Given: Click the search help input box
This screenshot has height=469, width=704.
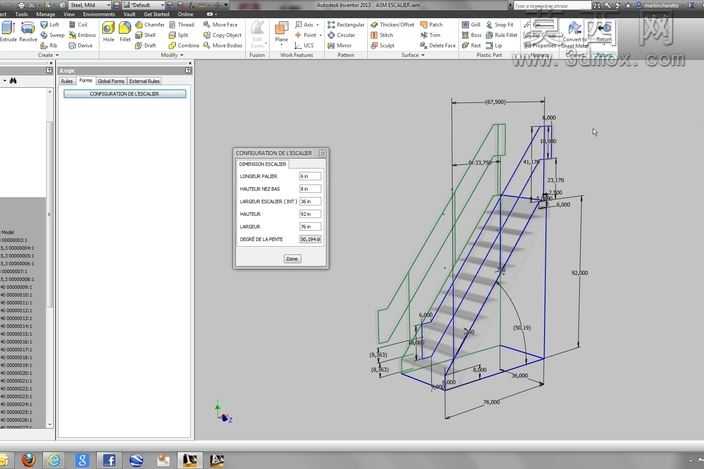Looking at the screenshot, I should (552, 5).
